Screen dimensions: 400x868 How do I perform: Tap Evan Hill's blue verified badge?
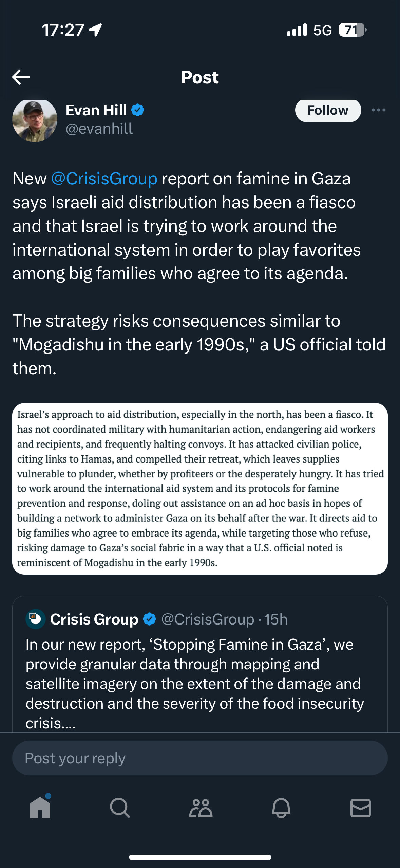[137, 110]
